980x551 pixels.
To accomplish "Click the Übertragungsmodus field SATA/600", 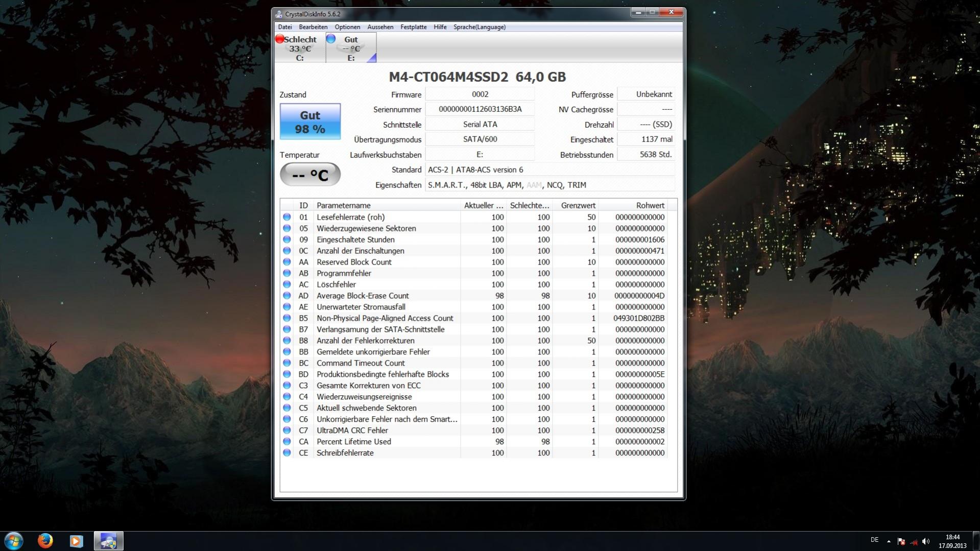I will click(480, 139).
